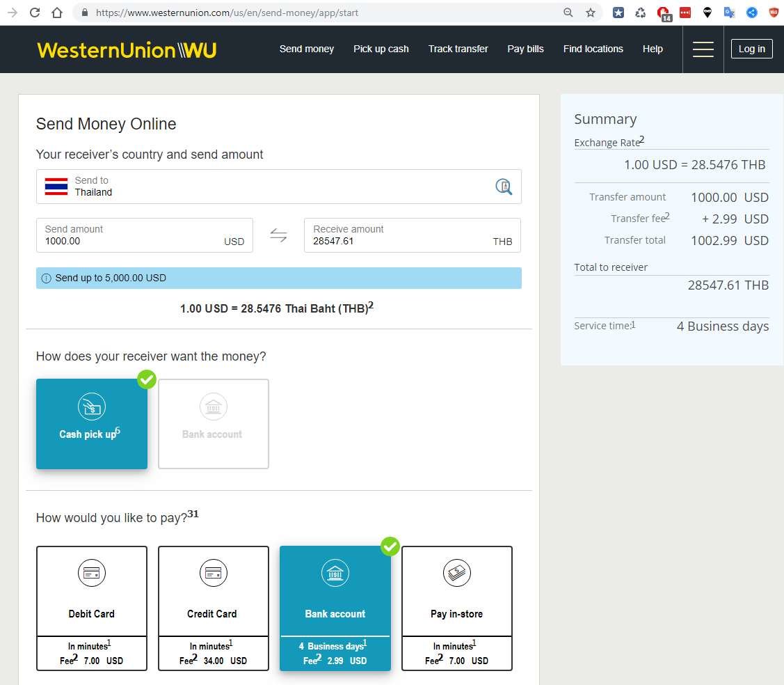Screen dimensions: 784x685
Task: Click the red dots password extension icon
Action: click(x=685, y=13)
